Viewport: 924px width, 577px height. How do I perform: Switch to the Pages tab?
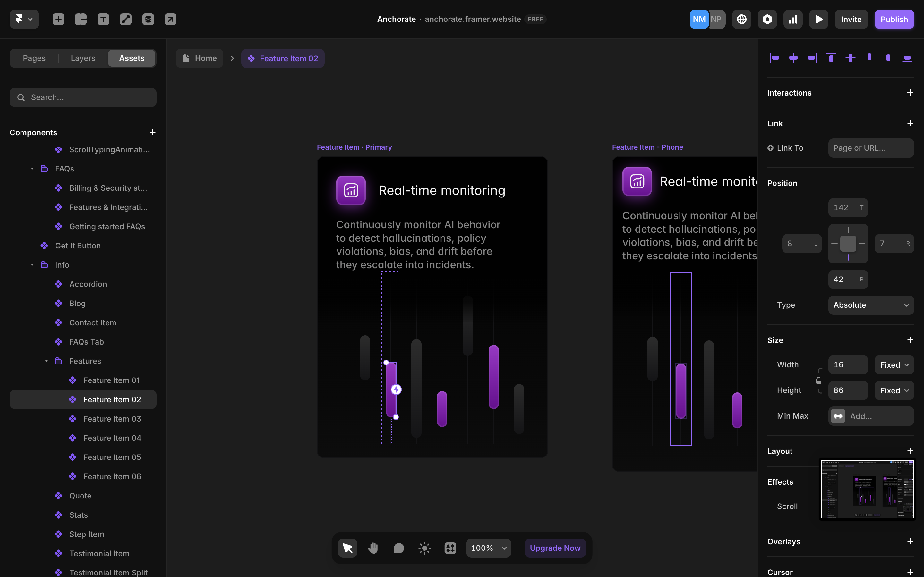coord(34,58)
